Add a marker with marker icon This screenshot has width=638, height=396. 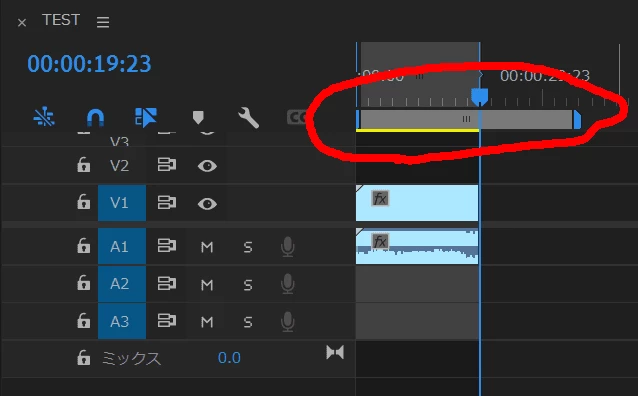(x=198, y=118)
